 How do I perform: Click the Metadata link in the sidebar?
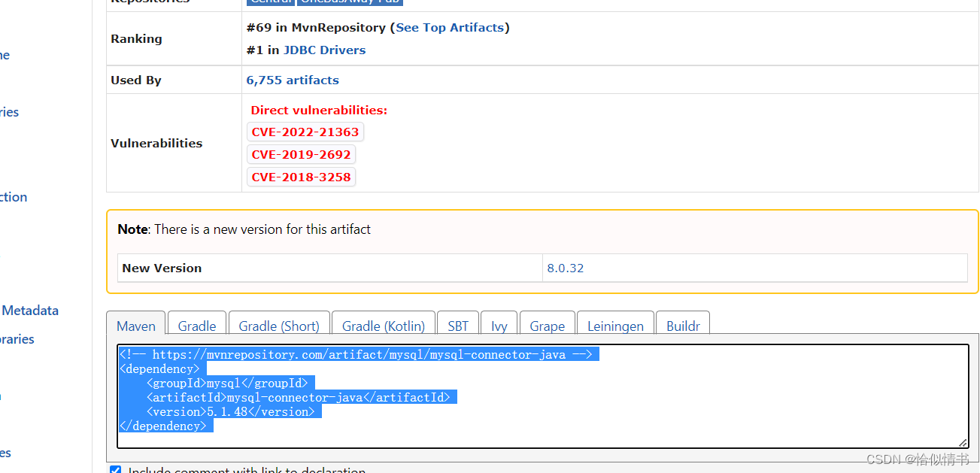pos(30,310)
